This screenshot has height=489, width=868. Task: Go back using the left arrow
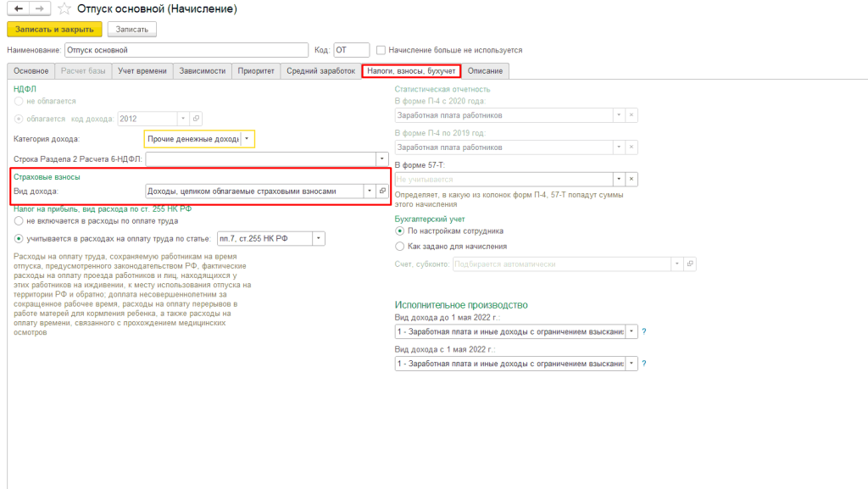coord(19,8)
